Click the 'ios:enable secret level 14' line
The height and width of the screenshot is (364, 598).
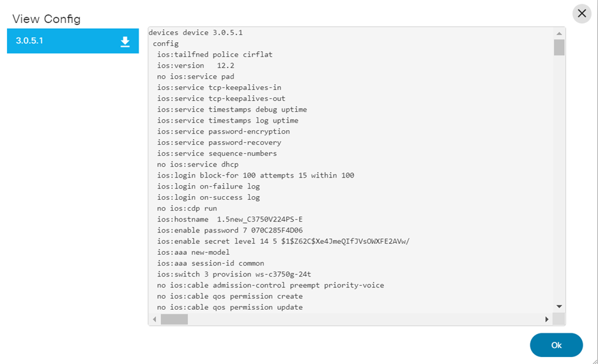pyautogui.click(x=282, y=241)
